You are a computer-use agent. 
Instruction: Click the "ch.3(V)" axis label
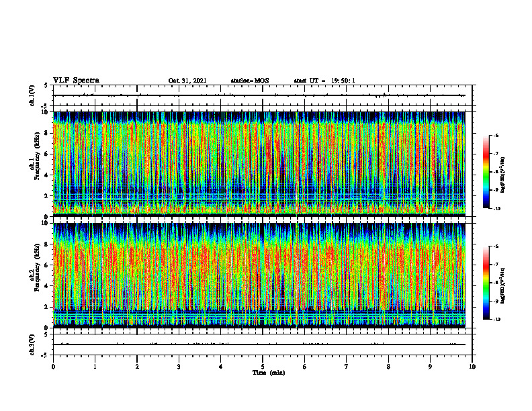pyautogui.click(x=32, y=345)
